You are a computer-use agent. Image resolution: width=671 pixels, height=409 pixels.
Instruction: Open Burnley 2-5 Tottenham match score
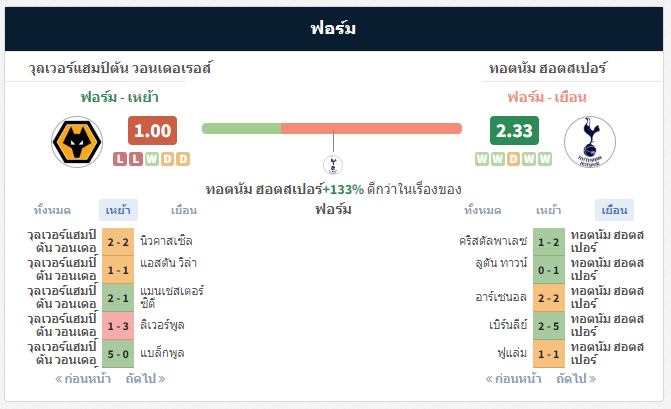pos(549,326)
